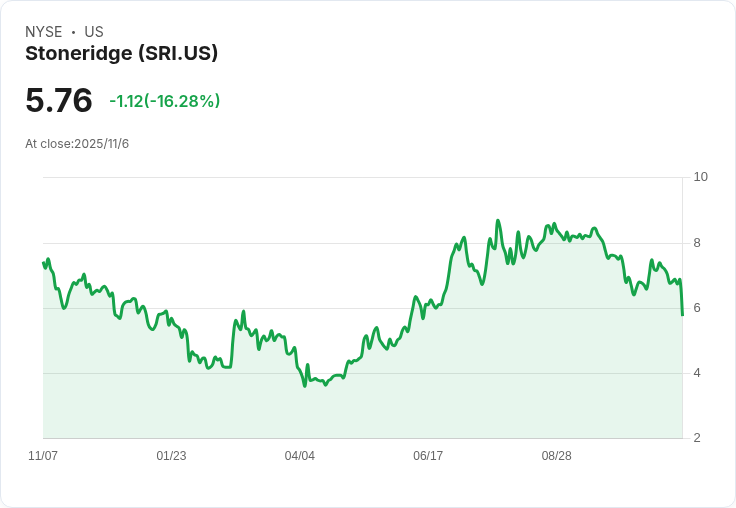Click the 06/17 date axis label
The width and height of the screenshot is (736, 508).
pos(428,456)
